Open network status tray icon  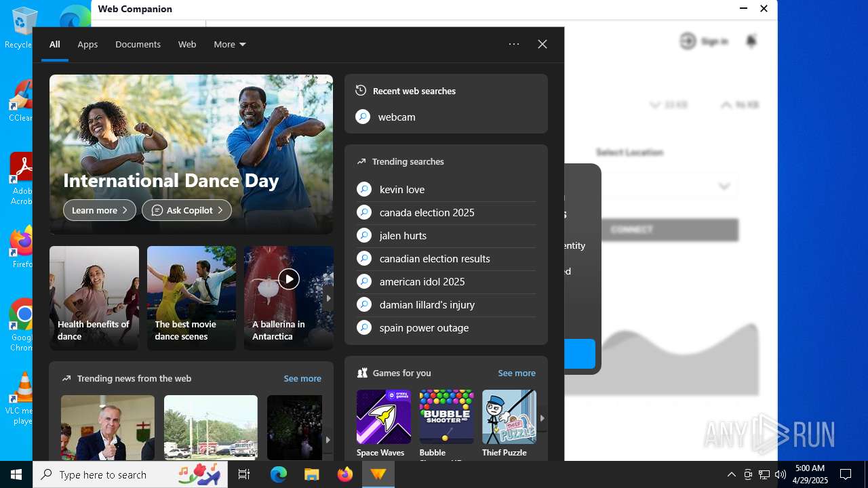click(764, 474)
